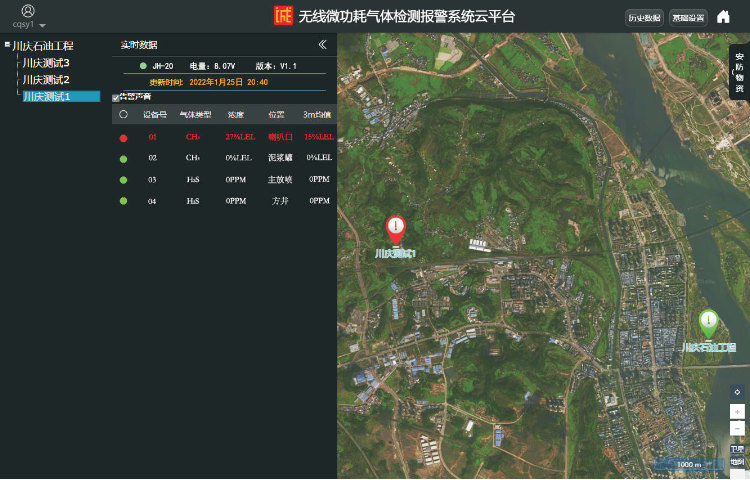Collapse the 川庆石油工程 tree node
Image resolution: width=750 pixels, height=480 pixels.
pyautogui.click(x=7, y=44)
